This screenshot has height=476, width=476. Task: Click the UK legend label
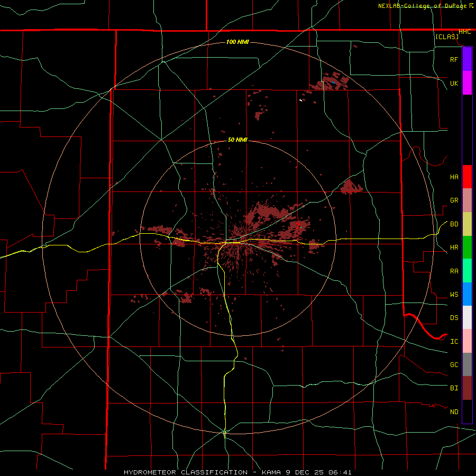click(x=454, y=83)
